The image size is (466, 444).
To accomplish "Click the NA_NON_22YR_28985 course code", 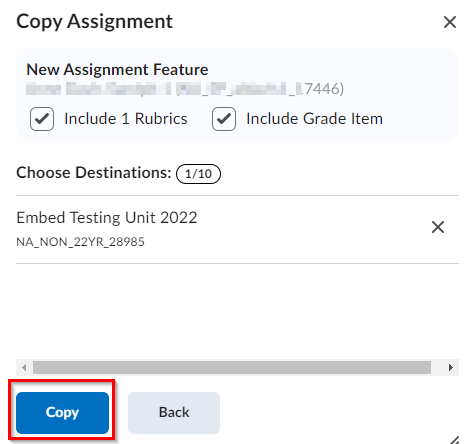I will (x=80, y=242).
